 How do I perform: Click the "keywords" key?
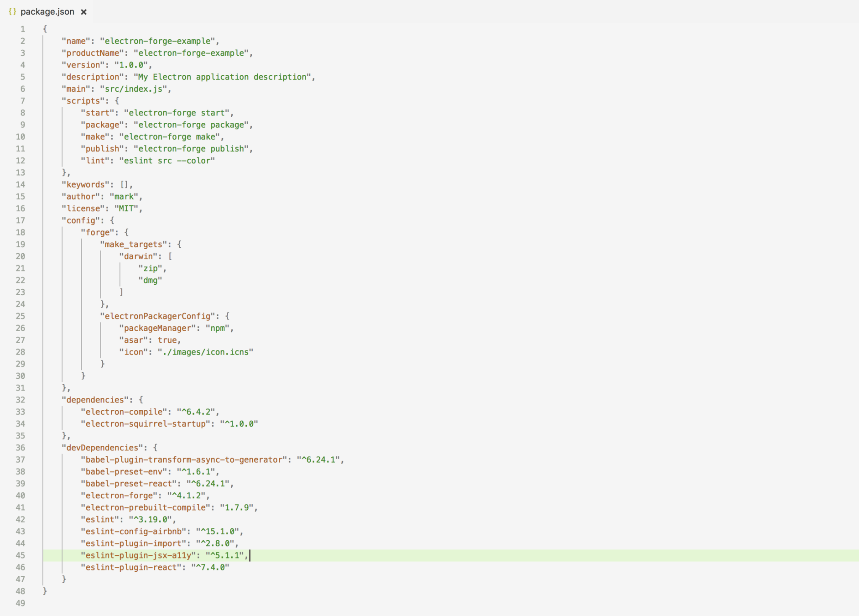coord(86,184)
